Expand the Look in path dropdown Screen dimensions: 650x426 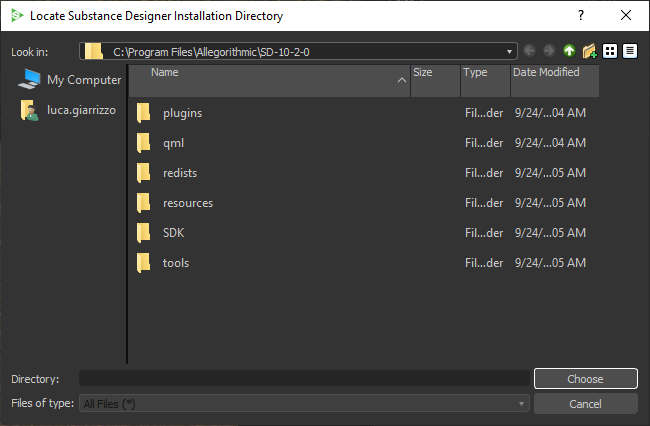point(509,52)
